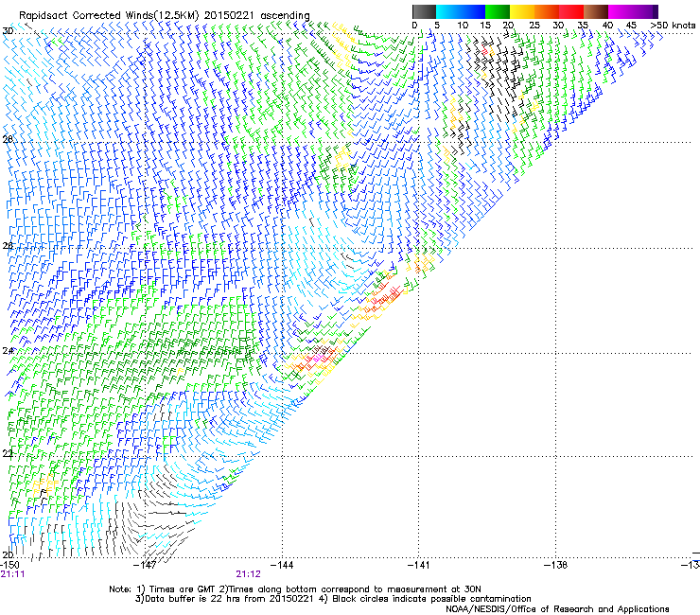Screen dimensions: 700x615
Task: Click the longitude label '-147'
Action: [x=145, y=565]
